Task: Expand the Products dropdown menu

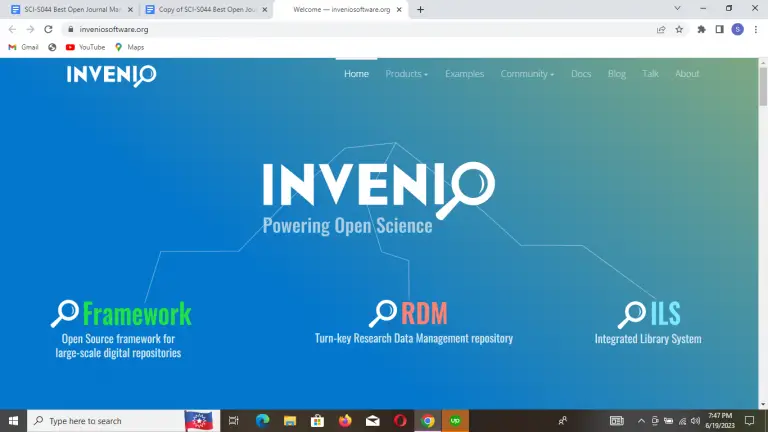Action: (406, 74)
